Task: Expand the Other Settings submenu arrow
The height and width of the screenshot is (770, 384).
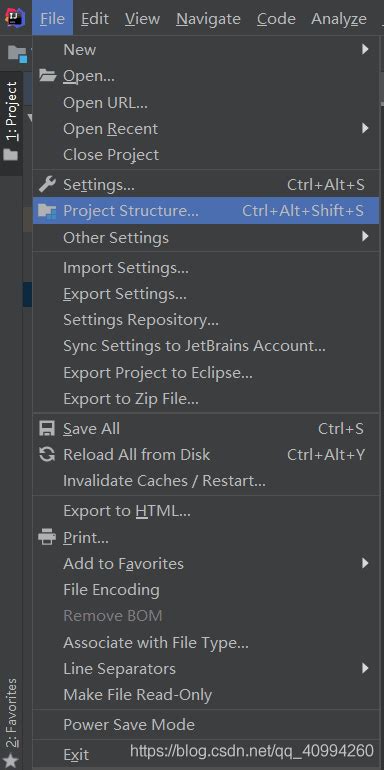Action: (365, 237)
